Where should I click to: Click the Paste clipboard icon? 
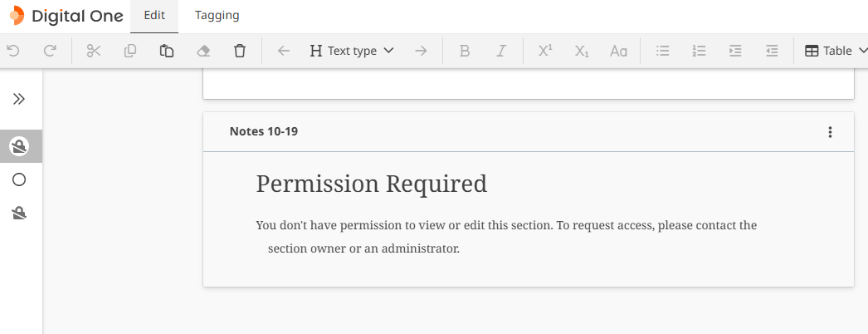pos(167,51)
